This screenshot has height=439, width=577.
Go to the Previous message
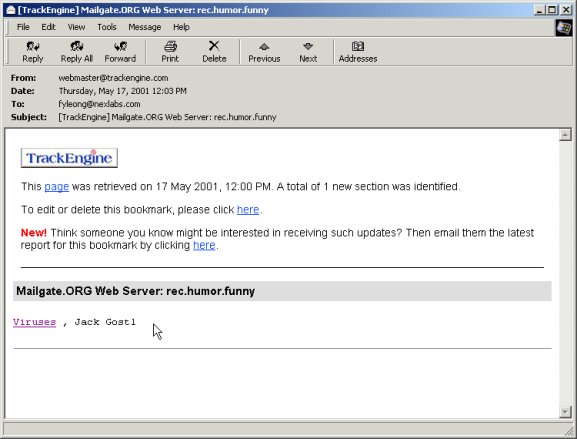(264, 52)
